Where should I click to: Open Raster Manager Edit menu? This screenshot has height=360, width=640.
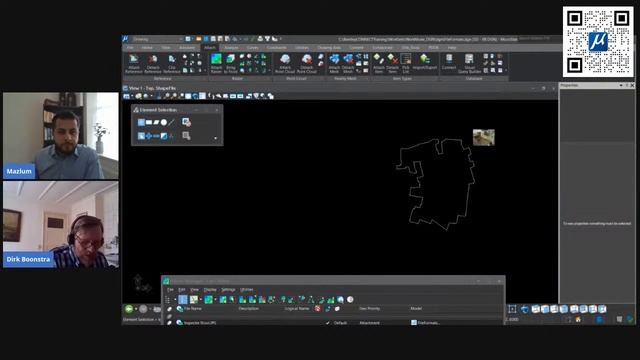[182, 290]
